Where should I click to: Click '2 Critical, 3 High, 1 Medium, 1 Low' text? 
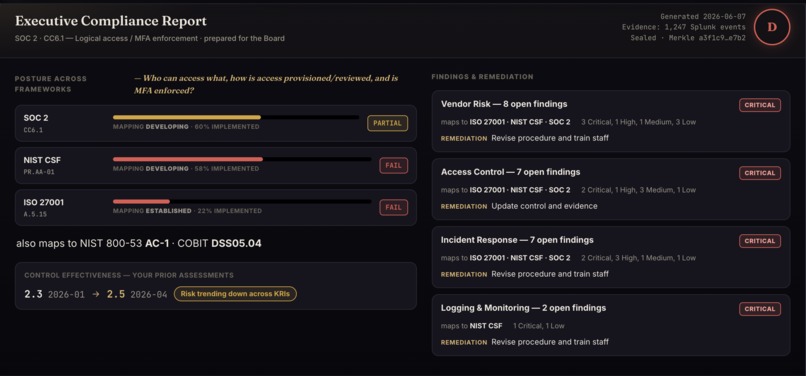638,258
